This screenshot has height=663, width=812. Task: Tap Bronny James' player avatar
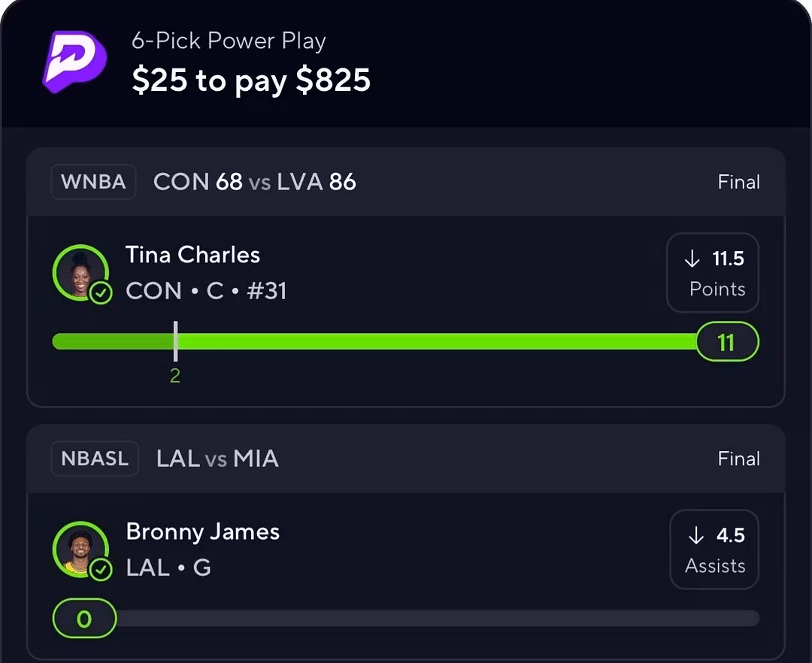[x=80, y=549]
